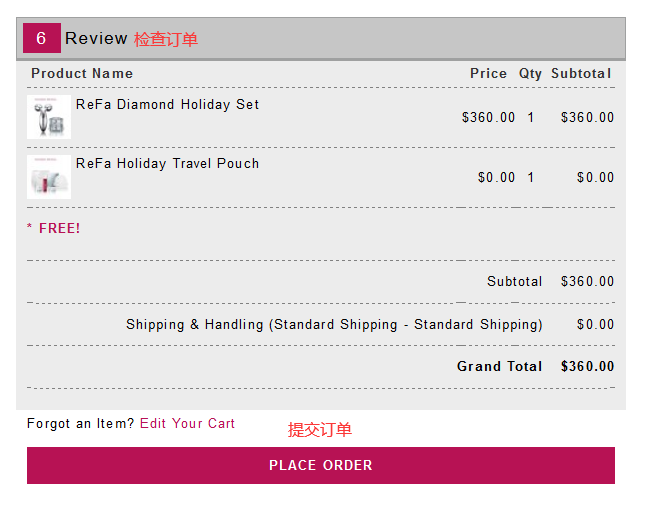The width and height of the screenshot is (649, 506).
Task: Click the red 提交订单 annotation text
Action: pyautogui.click(x=320, y=430)
